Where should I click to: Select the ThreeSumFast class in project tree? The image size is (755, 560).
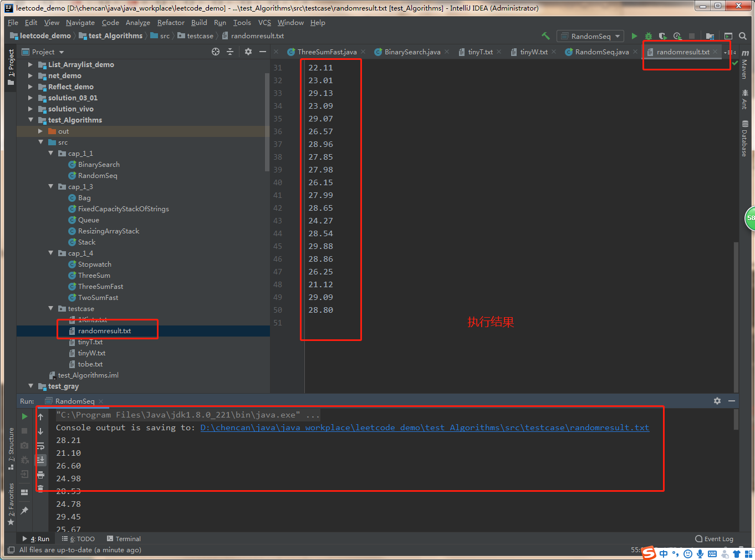click(100, 287)
